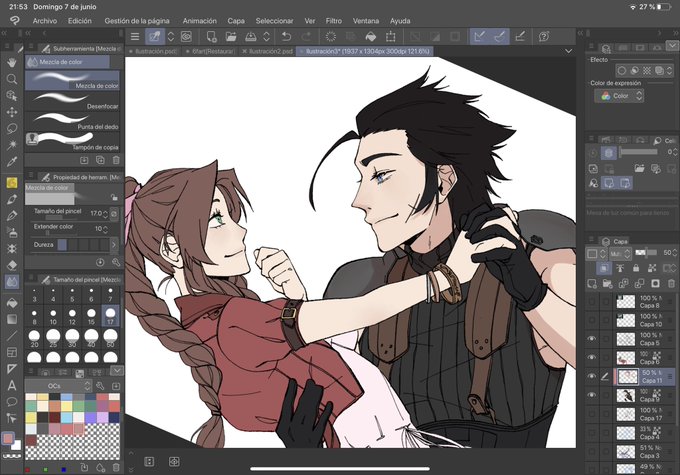This screenshot has height=475, width=680.
Task: Delete sub tool with the trash icon
Action: (116, 160)
